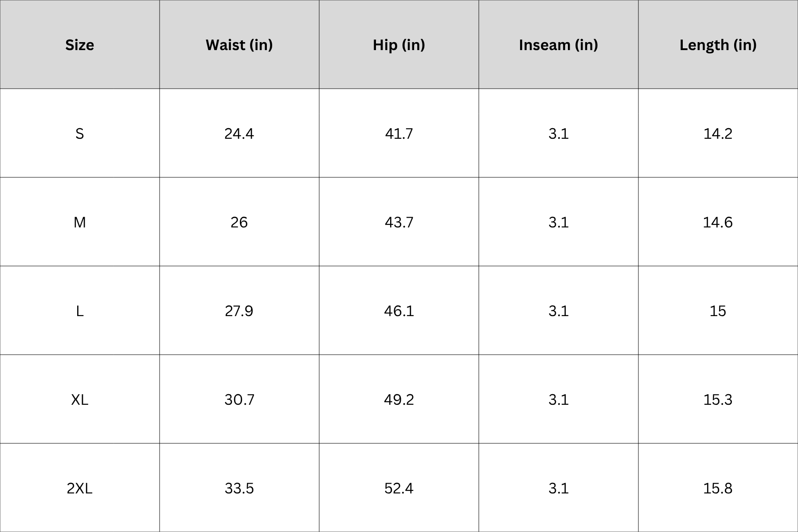798x532 pixels.
Task: Select length value 15.8
Action: point(718,488)
